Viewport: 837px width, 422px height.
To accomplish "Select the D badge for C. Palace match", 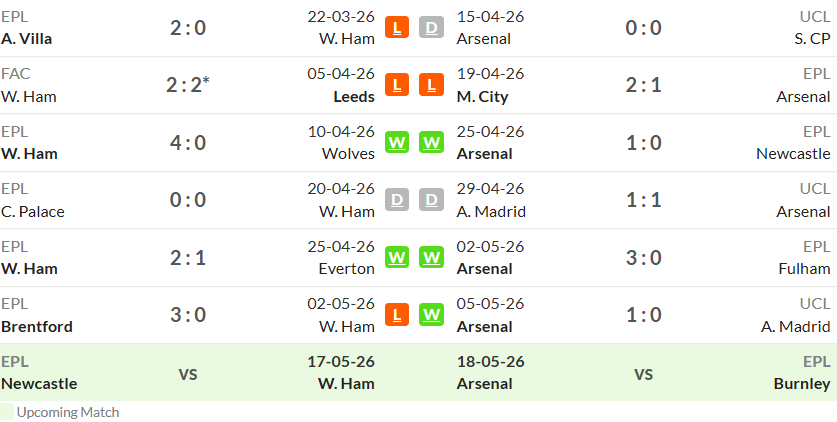I will pos(397,200).
